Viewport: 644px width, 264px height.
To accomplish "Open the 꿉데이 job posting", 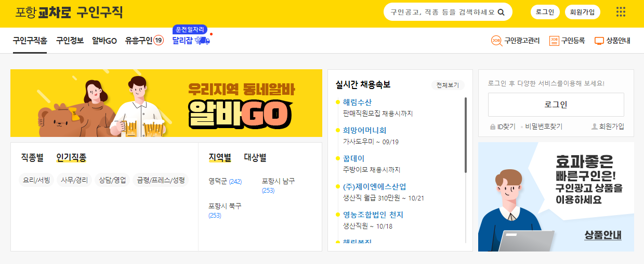I will (x=353, y=158).
